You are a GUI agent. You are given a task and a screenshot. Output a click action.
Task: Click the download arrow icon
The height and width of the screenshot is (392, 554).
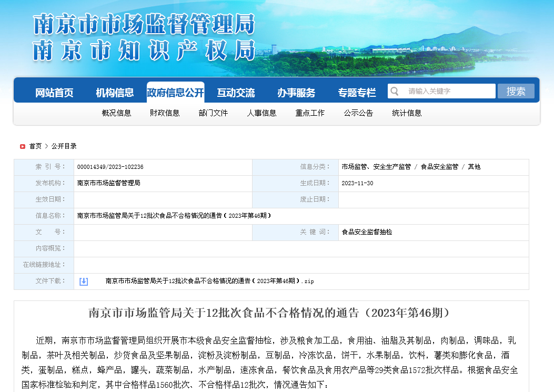click(84, 282)
